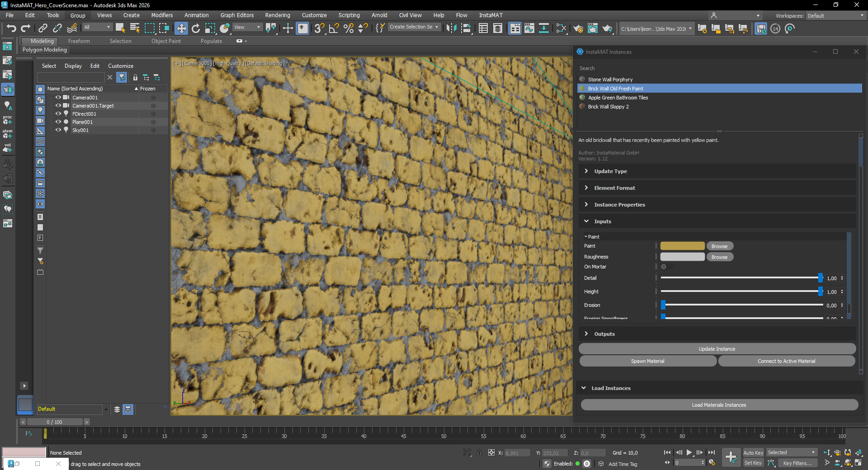Toggle visibility of Camera001
Screen dimensions: 868x470
pyautogui.click(x=58, y=98)
